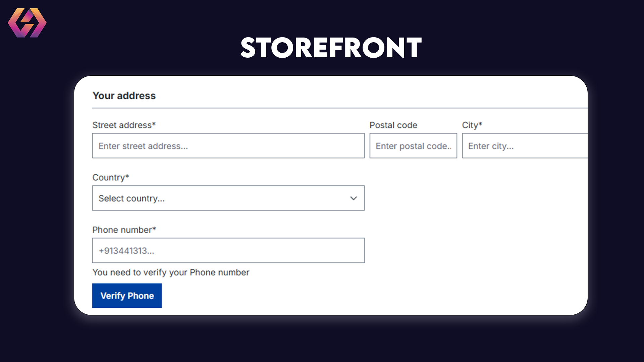The width and height of the screenshot is (644, 362).
Task: Click the Postal code label
Action: (x=393, y=125)
